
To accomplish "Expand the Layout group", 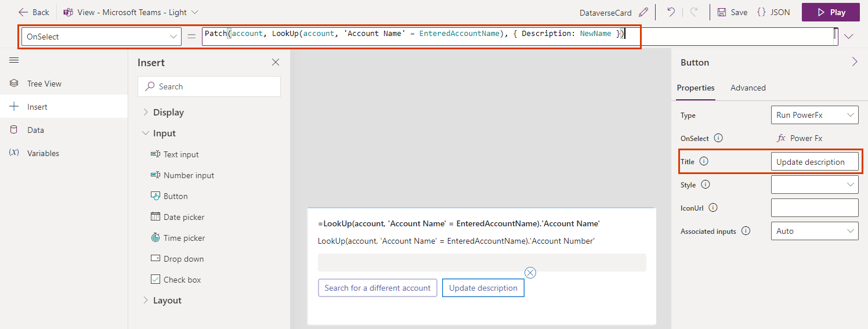I will coord(162,301).
